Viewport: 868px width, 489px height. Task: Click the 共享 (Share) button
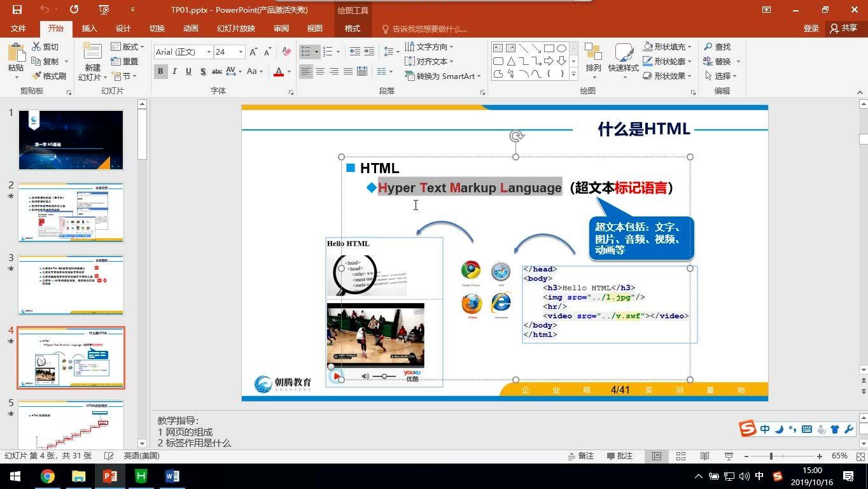coord(843,29)
